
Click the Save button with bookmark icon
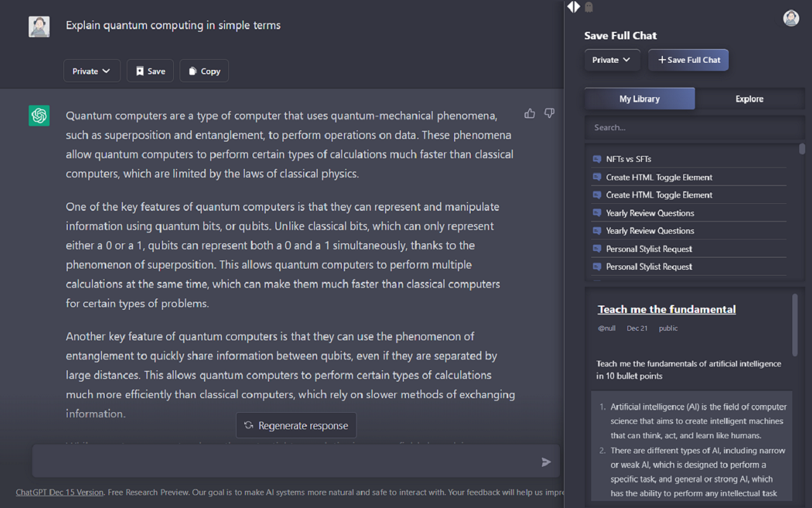pyautogui.click(x=150, y=71)
